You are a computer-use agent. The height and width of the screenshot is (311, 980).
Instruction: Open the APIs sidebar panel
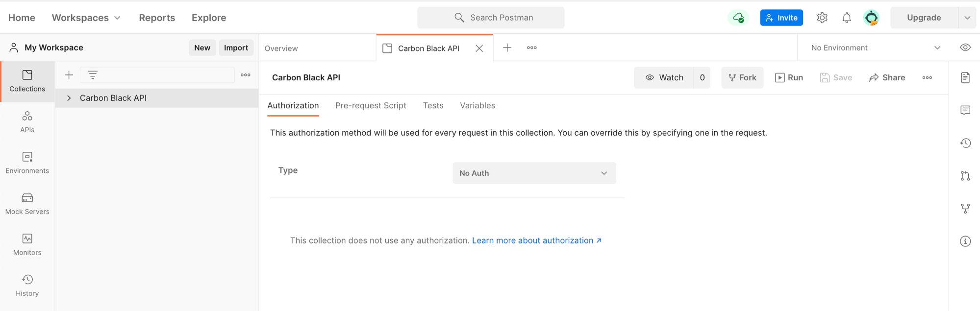click(x=27, y=122)
